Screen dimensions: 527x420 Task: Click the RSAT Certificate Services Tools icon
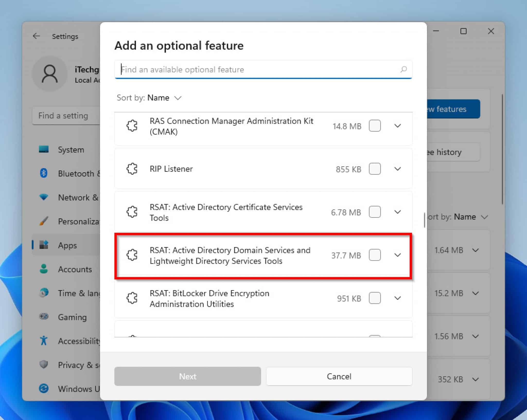tap(132, 212)
